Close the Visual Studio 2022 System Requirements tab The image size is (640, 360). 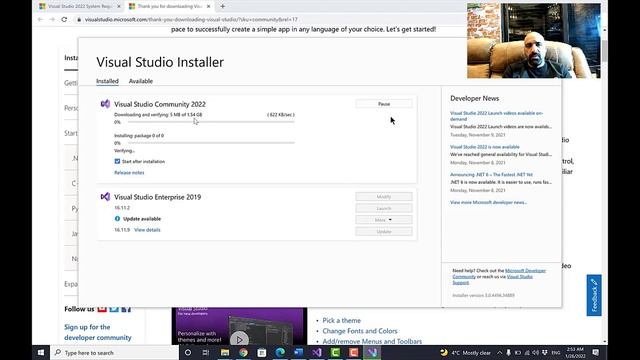[x=119, y=6]
